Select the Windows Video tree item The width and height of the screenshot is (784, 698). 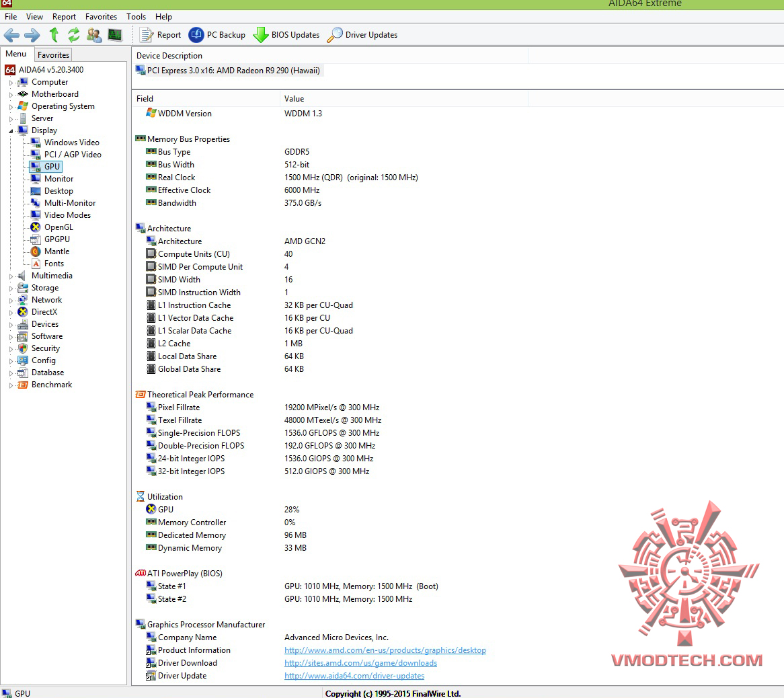(x=71, y=143)
